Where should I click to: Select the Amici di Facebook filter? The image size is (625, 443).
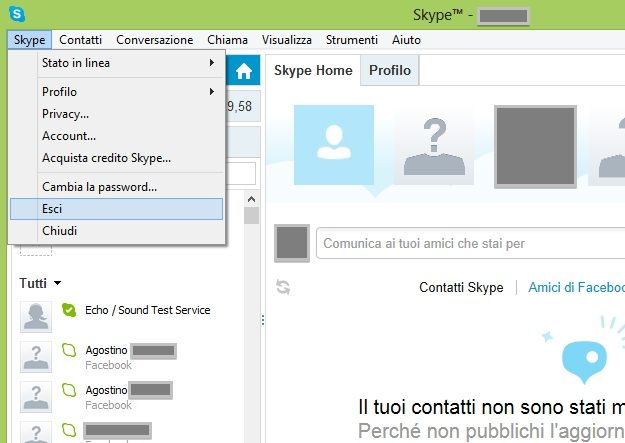coord(576,287)
